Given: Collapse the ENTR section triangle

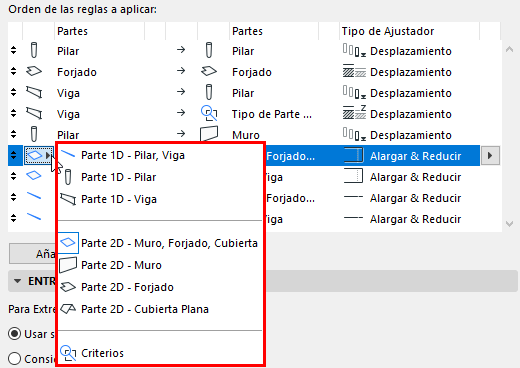Looking at the screenshot, I should click(17, 281).
